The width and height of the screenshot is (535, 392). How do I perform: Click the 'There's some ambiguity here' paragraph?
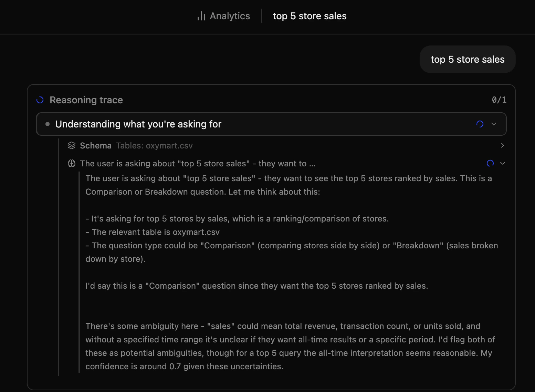click(x=290, y=346)
